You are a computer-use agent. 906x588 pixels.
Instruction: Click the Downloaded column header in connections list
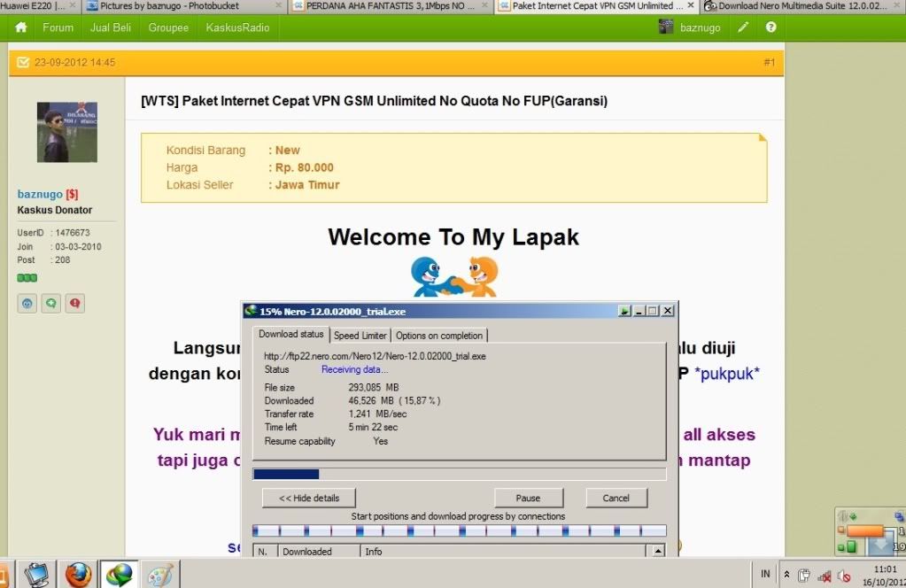tap(318, 552)
